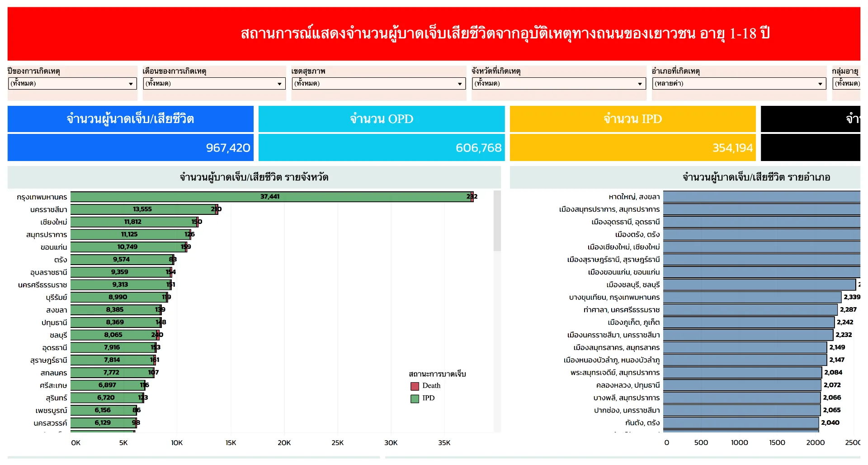Screen dimensions: 868x465
Task: Select the กรุงเทพมหานคร green bar 37,441
Action: pyautogui.click(x=270, y=197)
